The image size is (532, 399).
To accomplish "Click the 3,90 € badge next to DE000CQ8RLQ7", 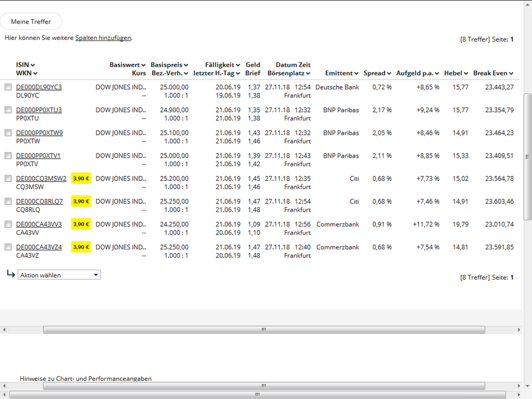I will tap(81, 201).
